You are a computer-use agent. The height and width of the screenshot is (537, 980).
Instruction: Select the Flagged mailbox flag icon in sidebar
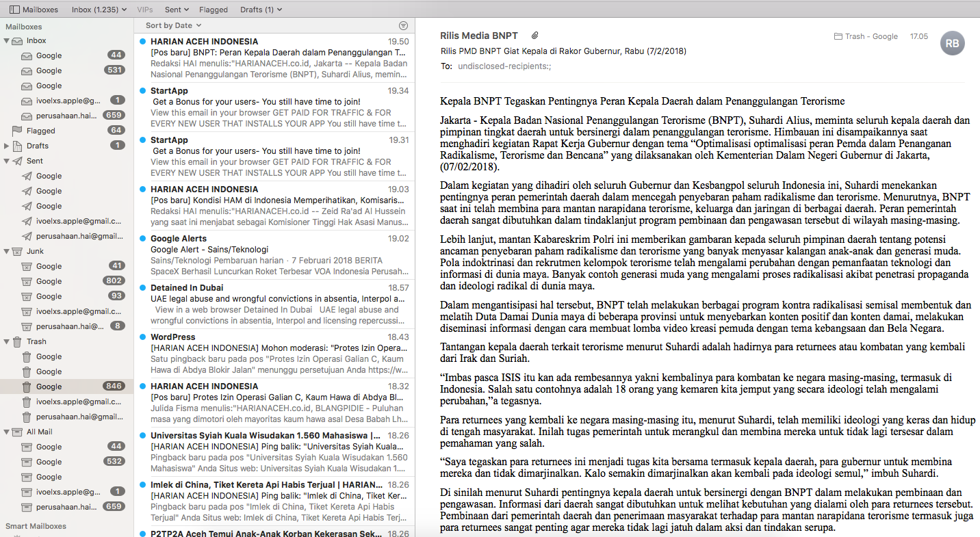pos(17,131)
